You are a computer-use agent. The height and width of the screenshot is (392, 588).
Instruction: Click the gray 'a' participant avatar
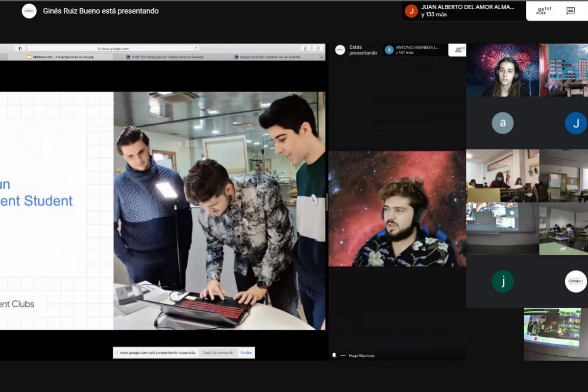pyautogui.click(x=503, y=123)
